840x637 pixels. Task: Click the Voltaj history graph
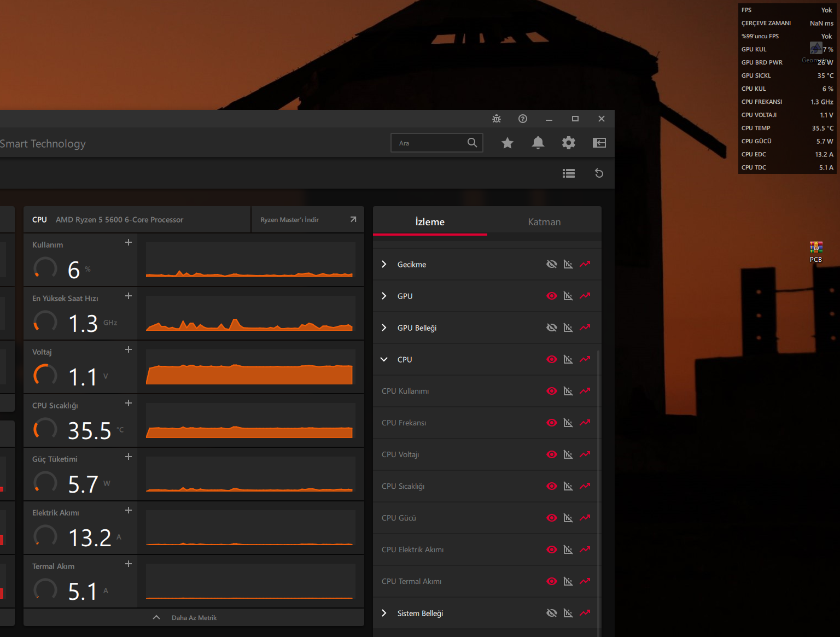click(249, 367)
